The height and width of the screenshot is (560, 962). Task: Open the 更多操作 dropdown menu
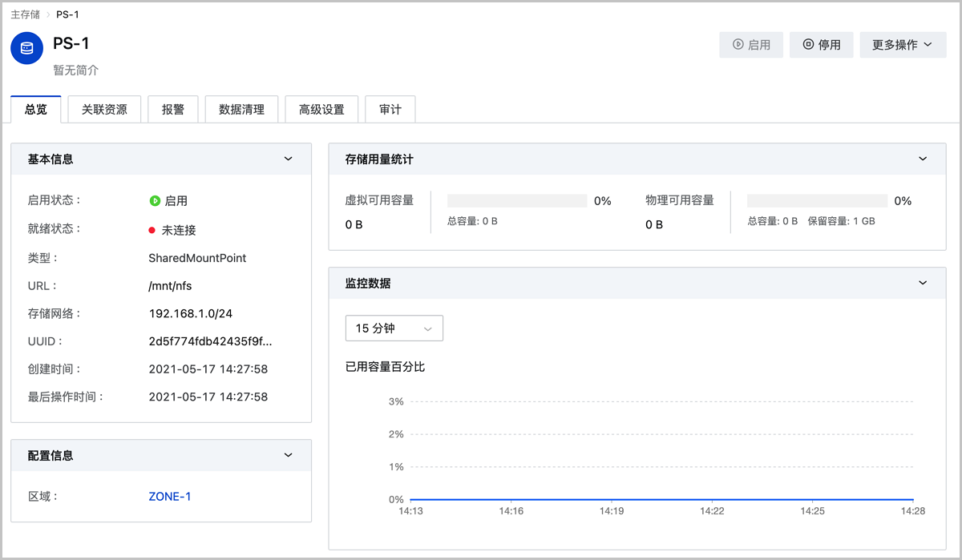(x=902, y=45)
